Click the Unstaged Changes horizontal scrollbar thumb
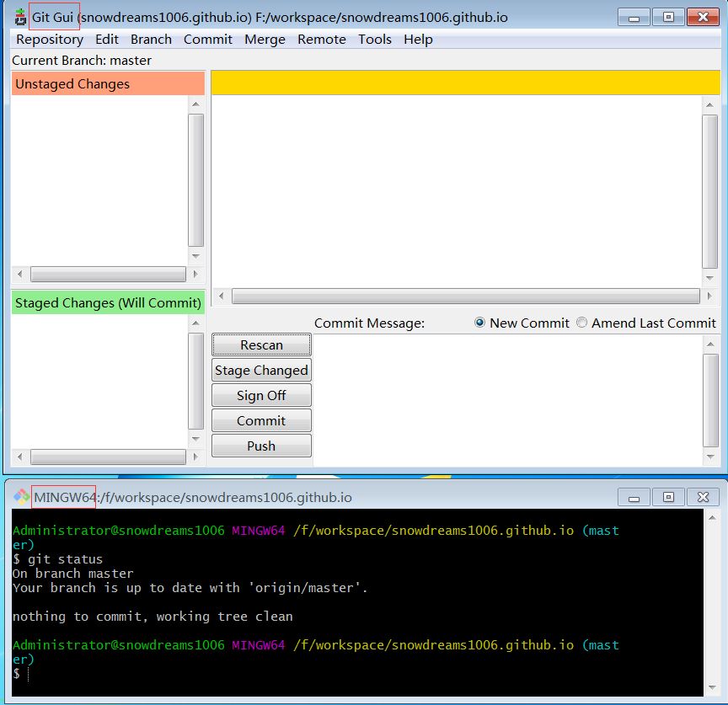 coord(108,274)
